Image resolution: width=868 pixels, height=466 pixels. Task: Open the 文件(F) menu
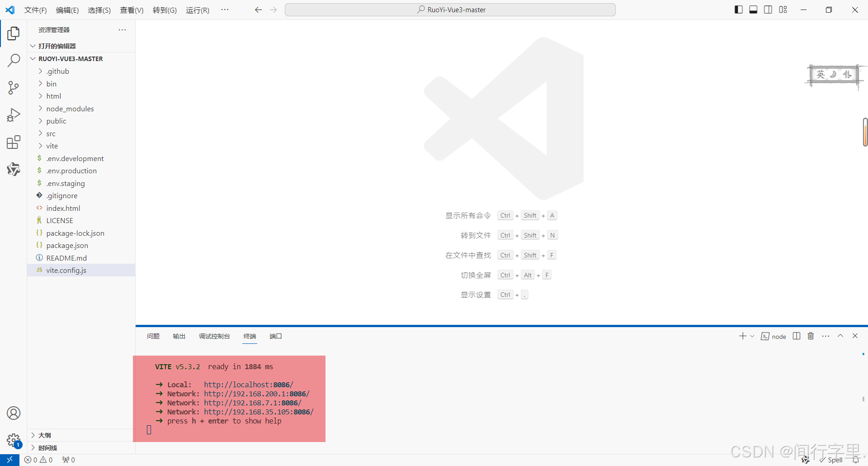click(x=35, y=10)
